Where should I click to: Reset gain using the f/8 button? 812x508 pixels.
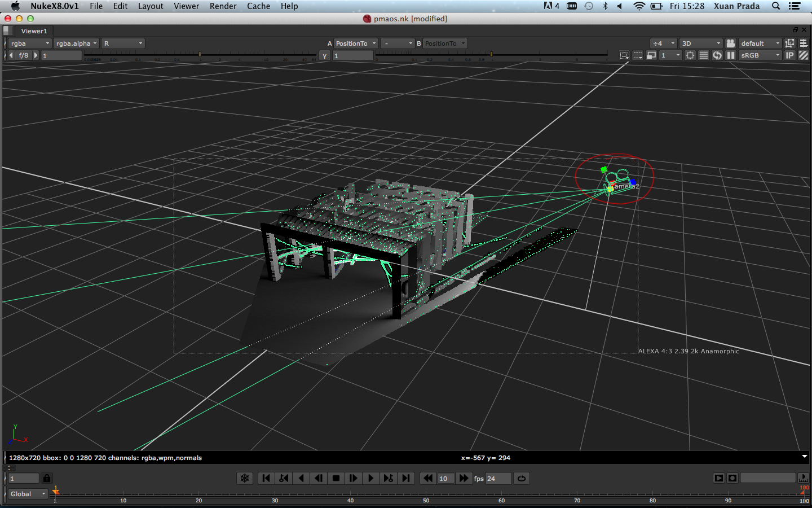click(x=24, y=55)
